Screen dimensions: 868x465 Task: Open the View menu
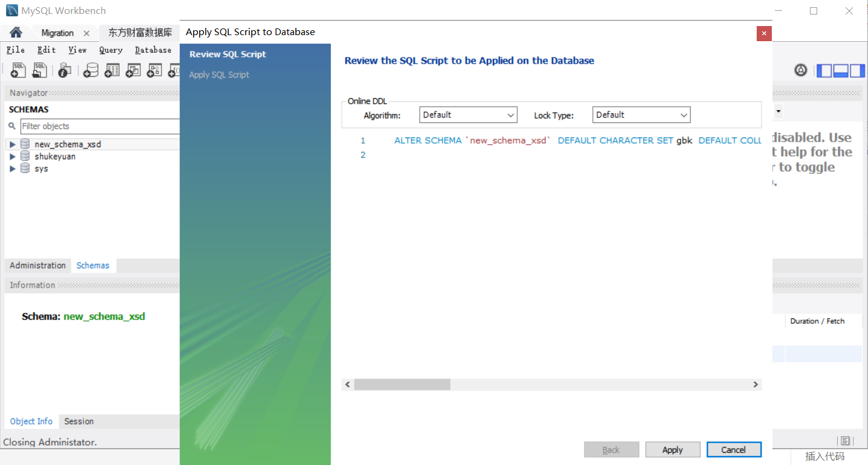pyautogui.click(x=77, y=50)
